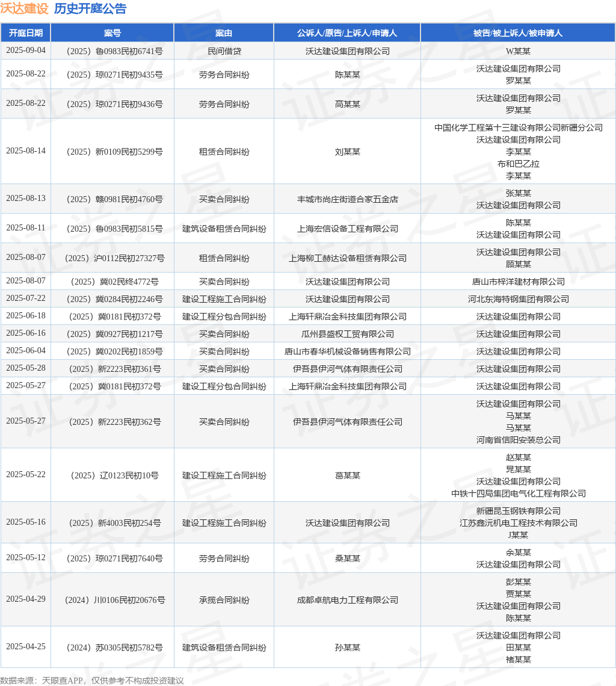Image resolution: width=616 pixels, height=686 pixels.
Task: Click 江苏鑫沅机电工程技术有限公司
Action: pos(518,524)
